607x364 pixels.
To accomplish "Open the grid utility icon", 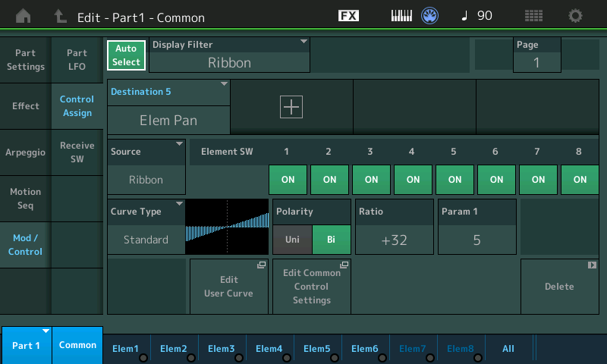I will (x=533, y=16).
